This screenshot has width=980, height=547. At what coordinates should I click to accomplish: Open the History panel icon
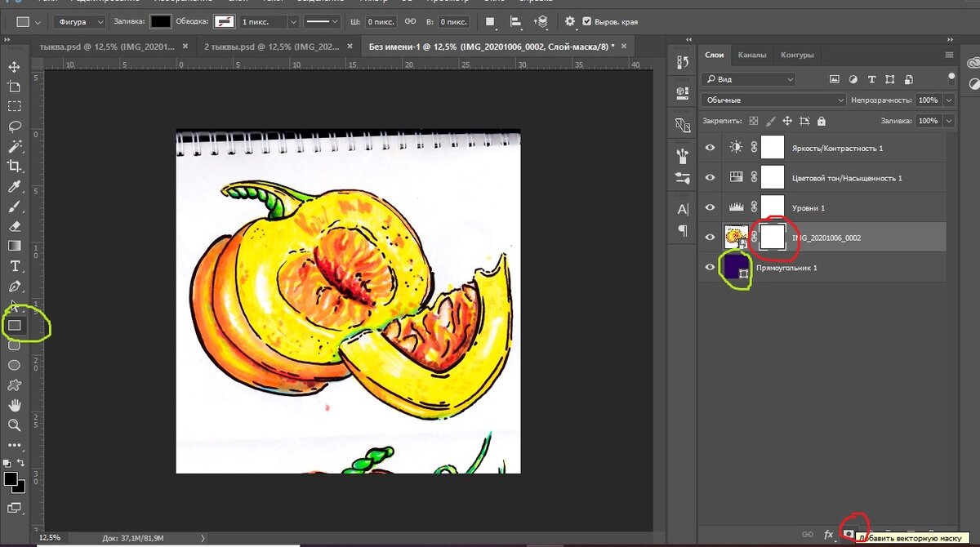point(683,63)
